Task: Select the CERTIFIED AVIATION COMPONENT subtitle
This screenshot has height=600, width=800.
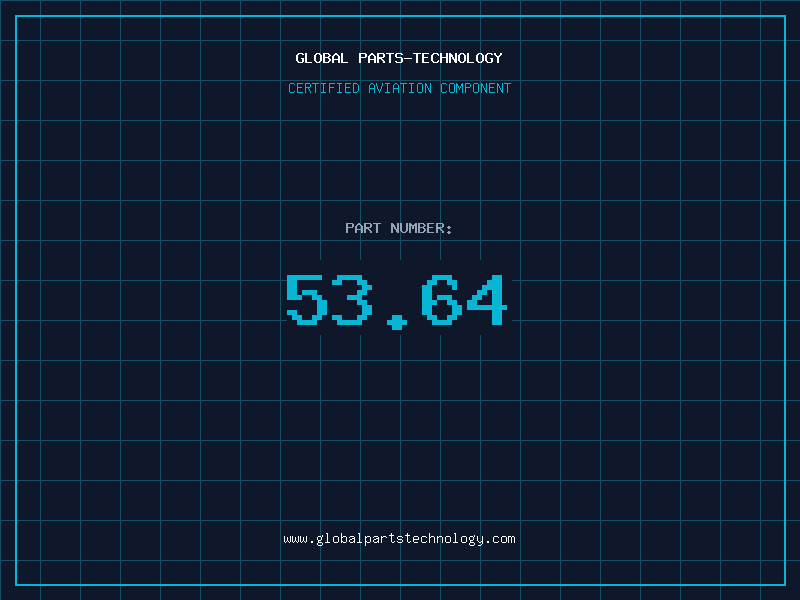Action: tap(399, 88)
